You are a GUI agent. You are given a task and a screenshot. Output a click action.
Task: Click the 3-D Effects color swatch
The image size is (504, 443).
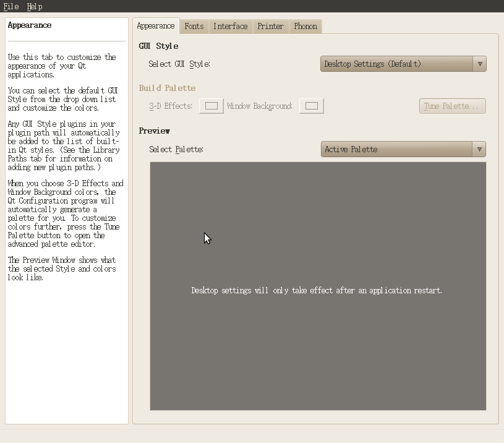(211, 106)
